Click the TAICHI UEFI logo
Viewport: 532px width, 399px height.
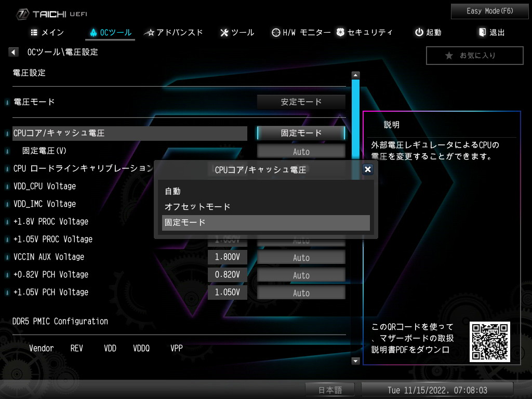click(51, 14)
